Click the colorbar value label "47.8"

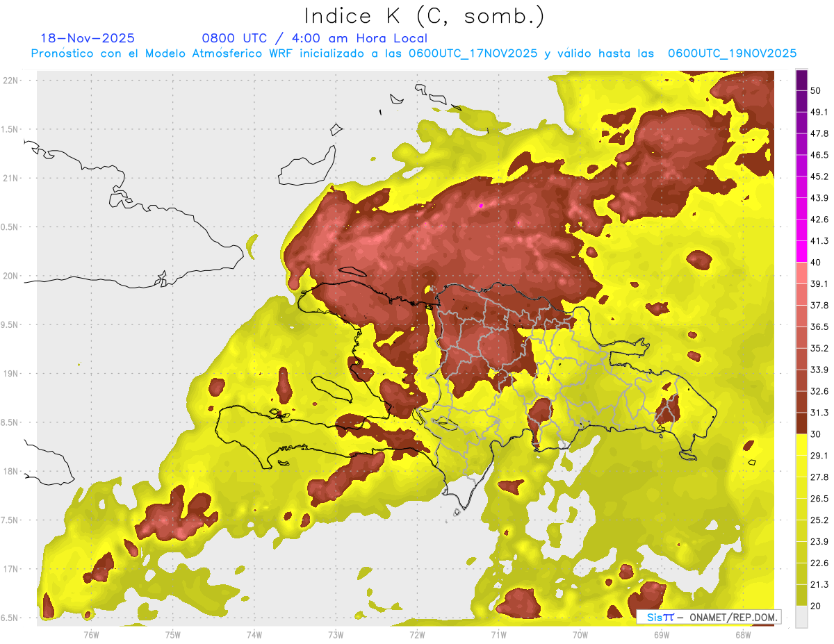tap(819, 133)
